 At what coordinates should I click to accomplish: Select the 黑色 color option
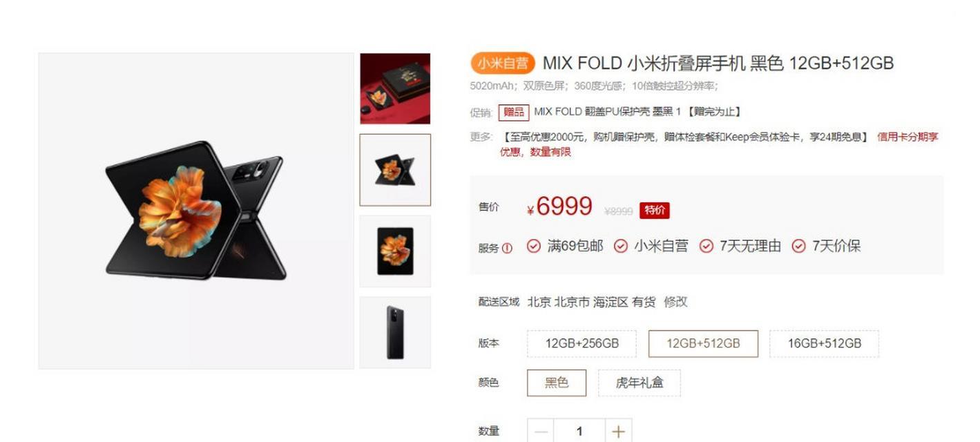tap(557, 383)
